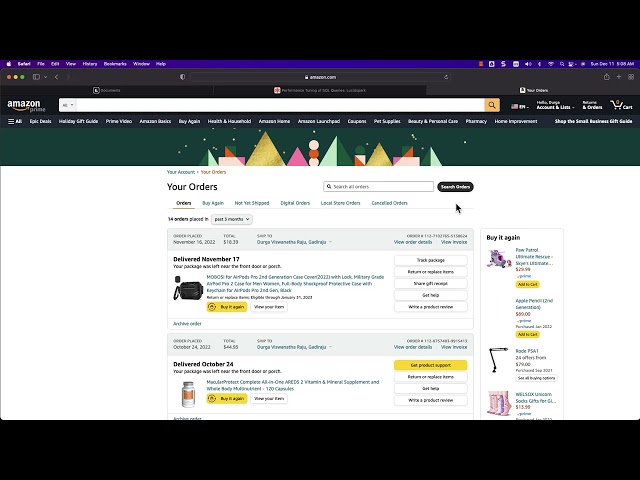The image size is (640, 480).
Task: Click the Rode PSA1 arm thumbnail
Action: pyautogui.click(x=498, y=360)
